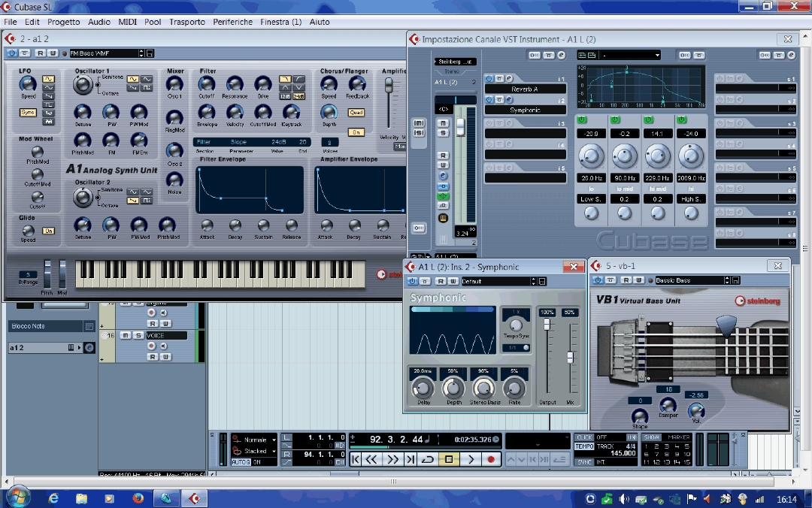Click the Vol. knob in VB-1

coord(696,410)
